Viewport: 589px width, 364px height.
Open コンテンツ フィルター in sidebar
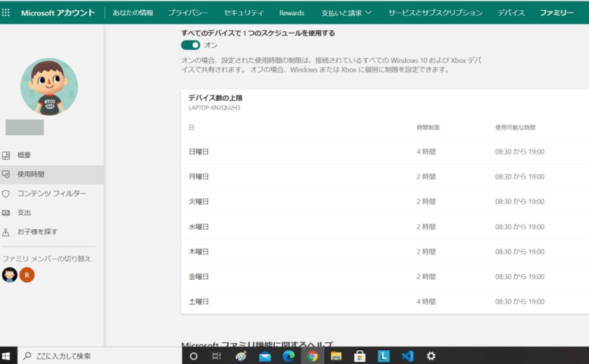coord(52,194)
